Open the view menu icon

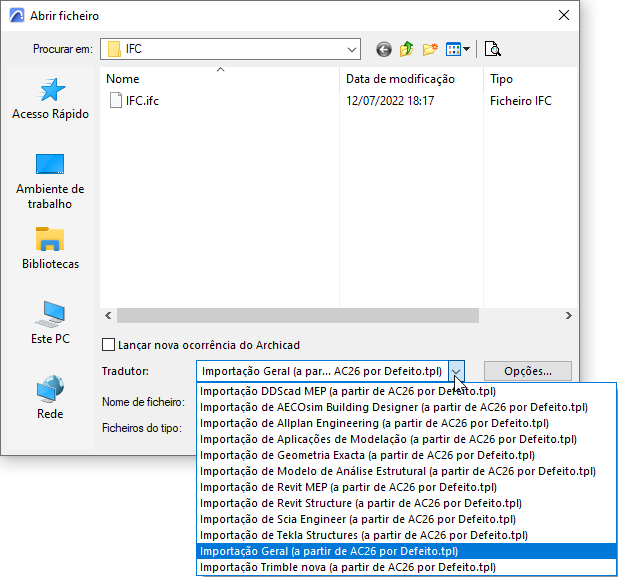(x=458, y=49)
